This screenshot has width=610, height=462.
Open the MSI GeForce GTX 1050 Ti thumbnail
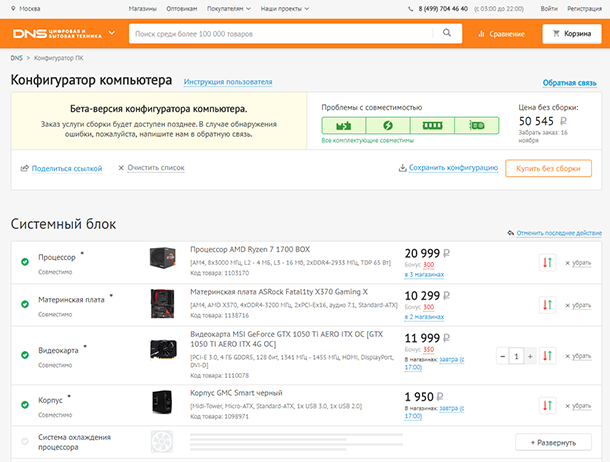163,349
